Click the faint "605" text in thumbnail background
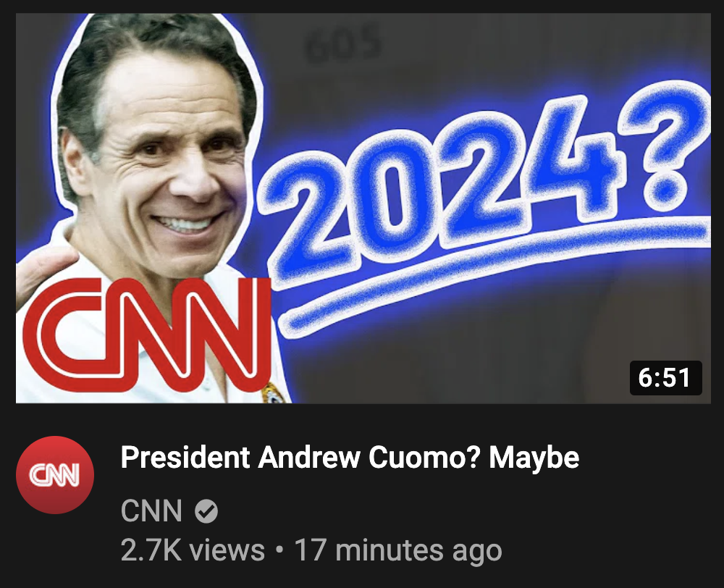724x588 pixels. pos(343,44)
